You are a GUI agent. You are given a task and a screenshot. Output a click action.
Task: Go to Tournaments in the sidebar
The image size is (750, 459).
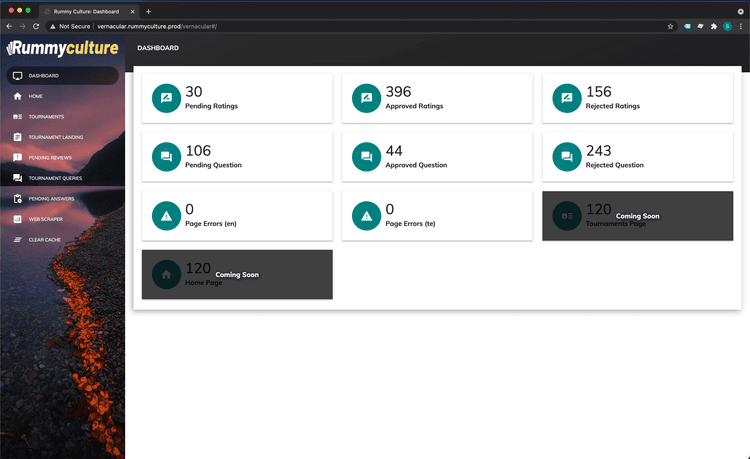point(46,117)
